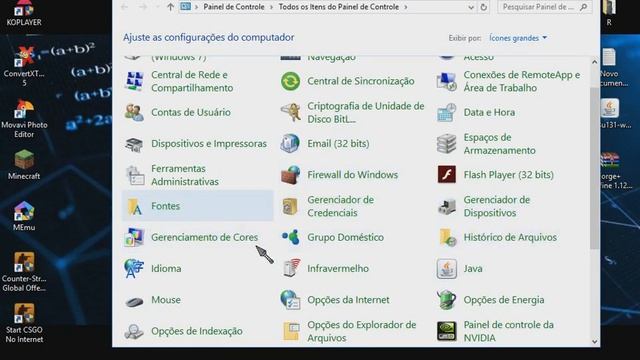Go up one folder level arrow

click(170, 7)
